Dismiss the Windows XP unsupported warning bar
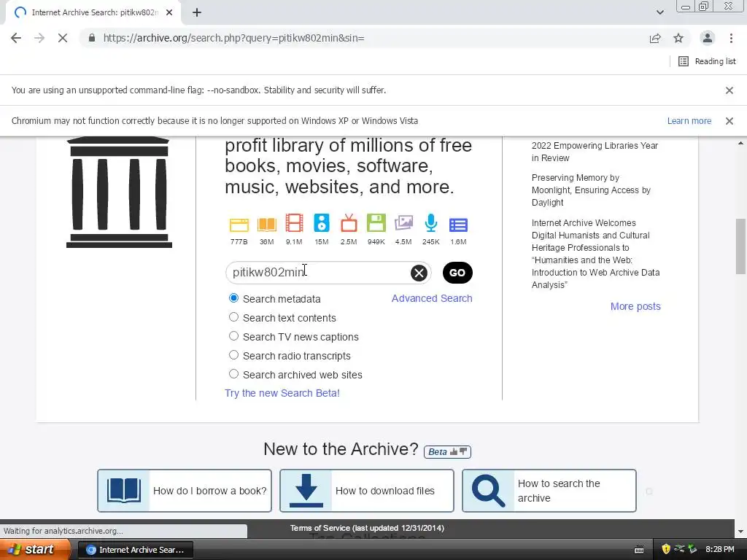This screenshot has height=560, width=747. pos(729,121)
